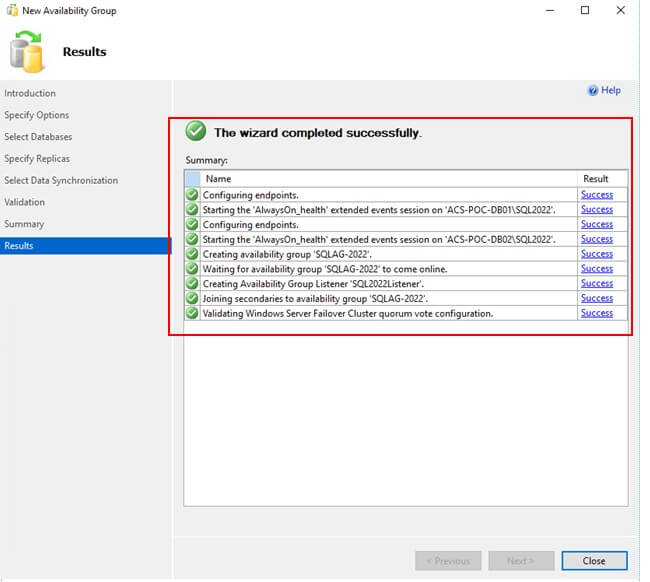Open Success link for Joining secondaries row
The width and height of the screenshot is (650, 582).
click(x=596, y=298)
